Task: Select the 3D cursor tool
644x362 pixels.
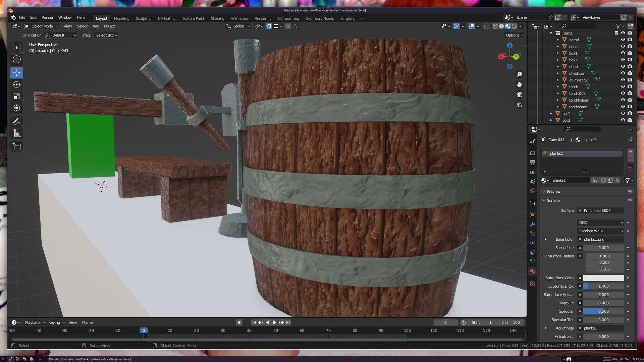Action: (x=17, y=60)
